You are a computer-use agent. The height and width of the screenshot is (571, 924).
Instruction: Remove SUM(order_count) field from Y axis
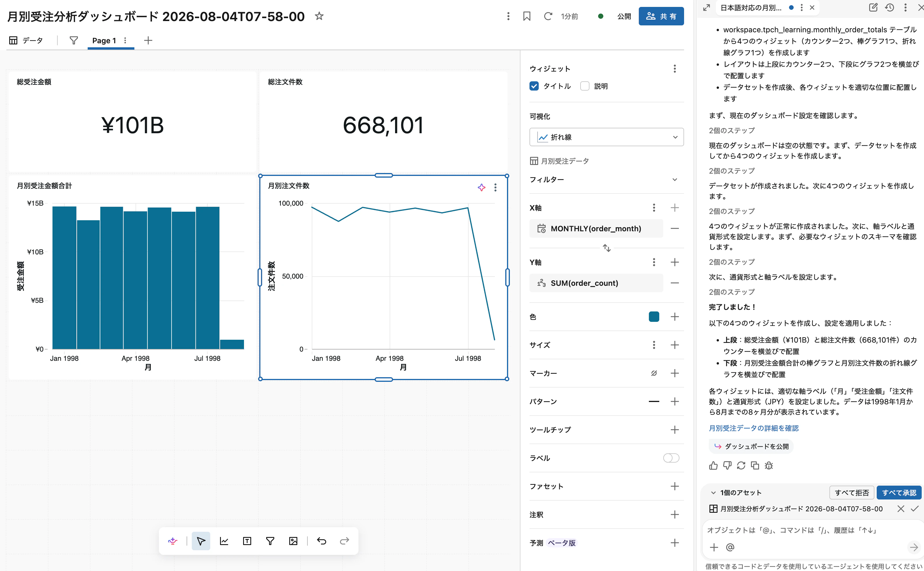[x=675, y=283]
